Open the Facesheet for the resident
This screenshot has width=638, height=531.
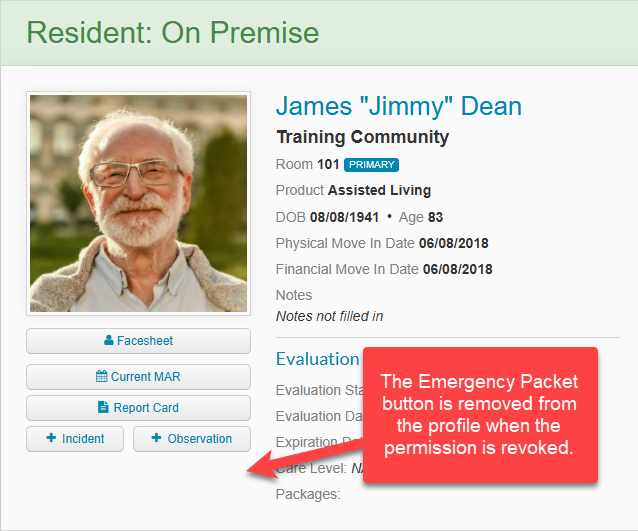click(x=138, y=341)
